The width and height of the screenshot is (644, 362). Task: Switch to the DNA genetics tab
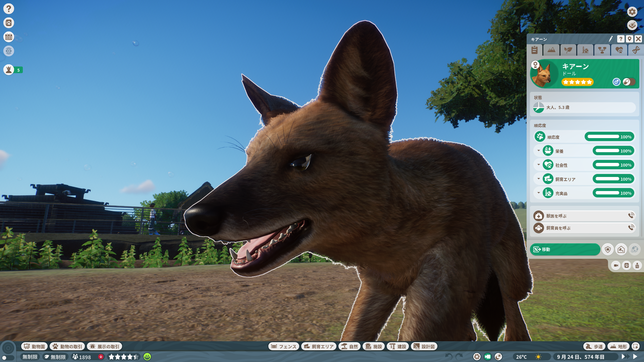tap(636, 50)
